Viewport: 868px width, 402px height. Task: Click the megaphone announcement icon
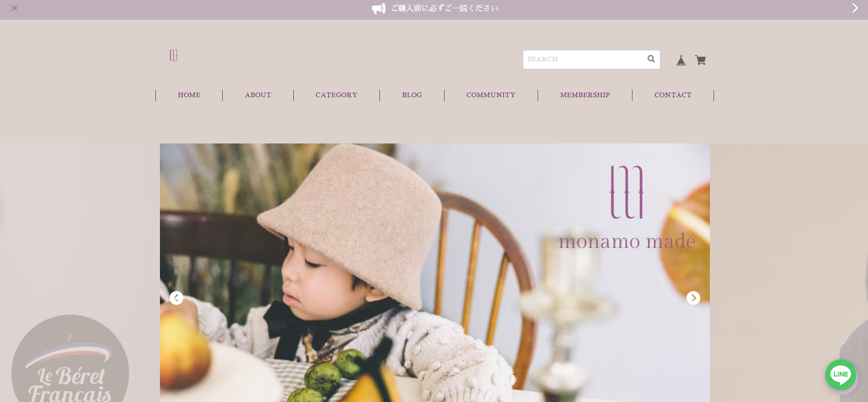coord(379,8)
